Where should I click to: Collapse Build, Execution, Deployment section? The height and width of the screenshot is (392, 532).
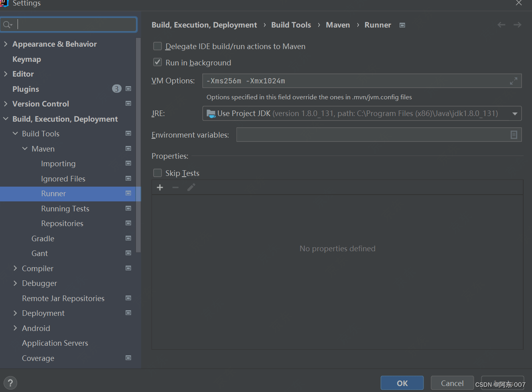[6, 119]
